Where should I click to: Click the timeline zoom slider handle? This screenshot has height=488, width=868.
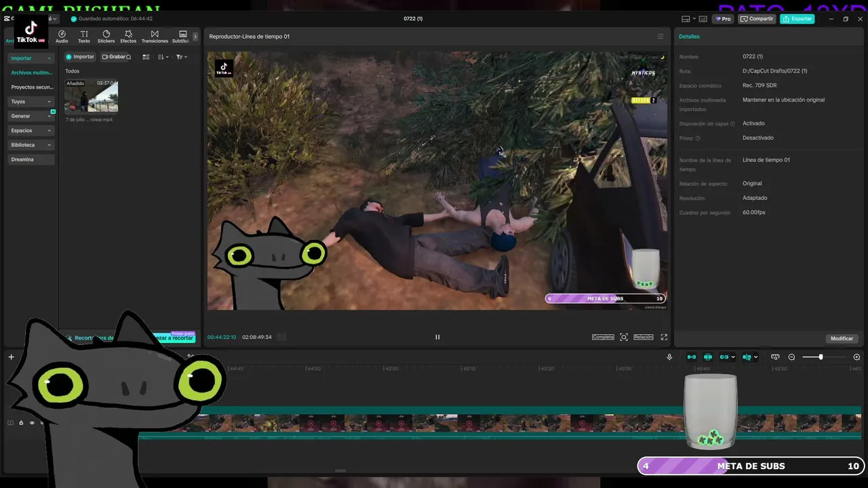click(x=821, y=357)
